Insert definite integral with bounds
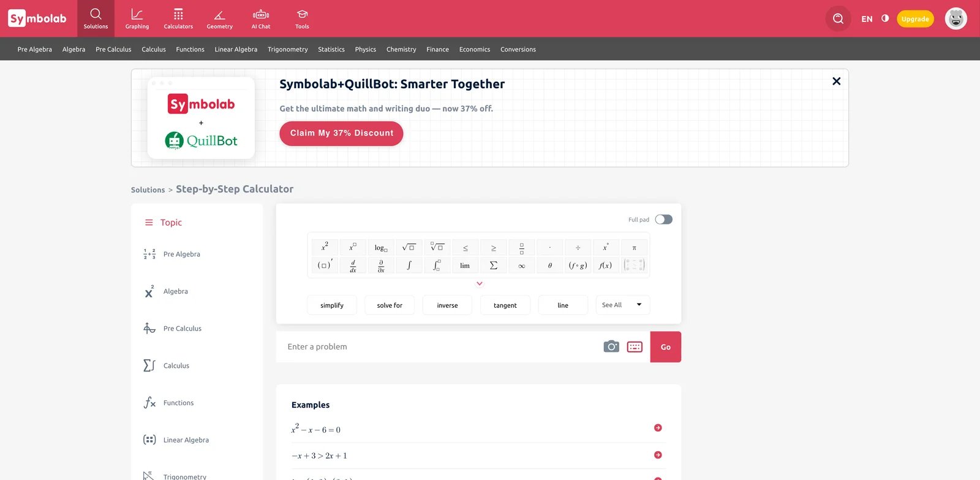This screenshot has width=980, height=480. tap(437, 265)
